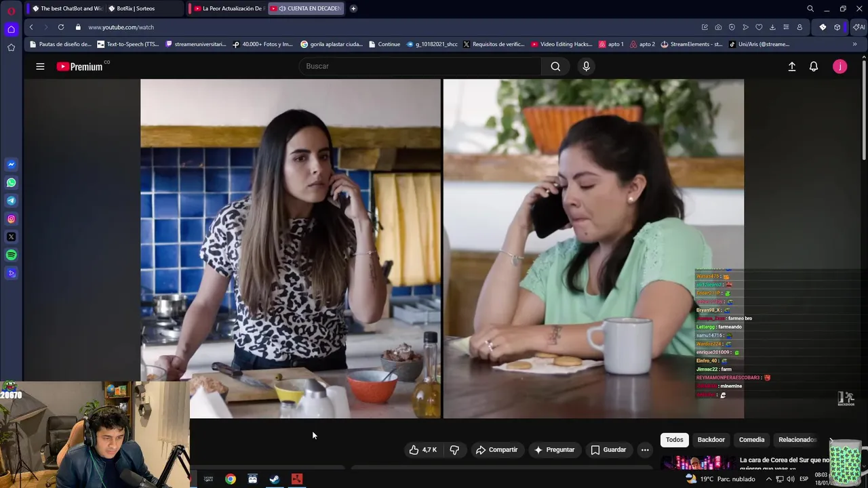Add page to bookmarks with heart icon
Screen dimensions: 868x488
pyautogui.click(x=759, y=27)
